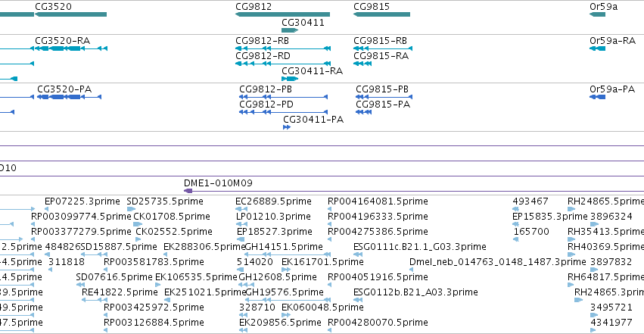The height and width of the screenshot is (334, 644).
Task: Click the CG9815 gene glyph
Action: click(381, 14)
